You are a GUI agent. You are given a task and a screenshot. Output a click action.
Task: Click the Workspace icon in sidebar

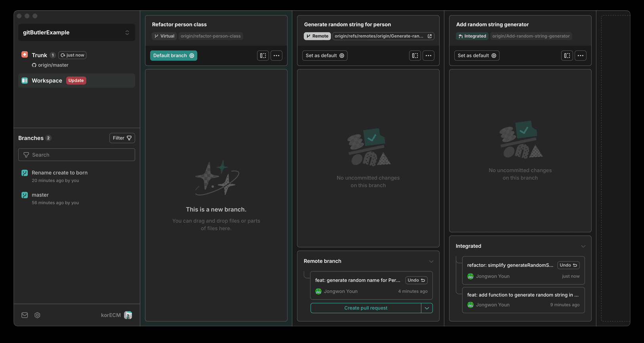coord(25,80)
